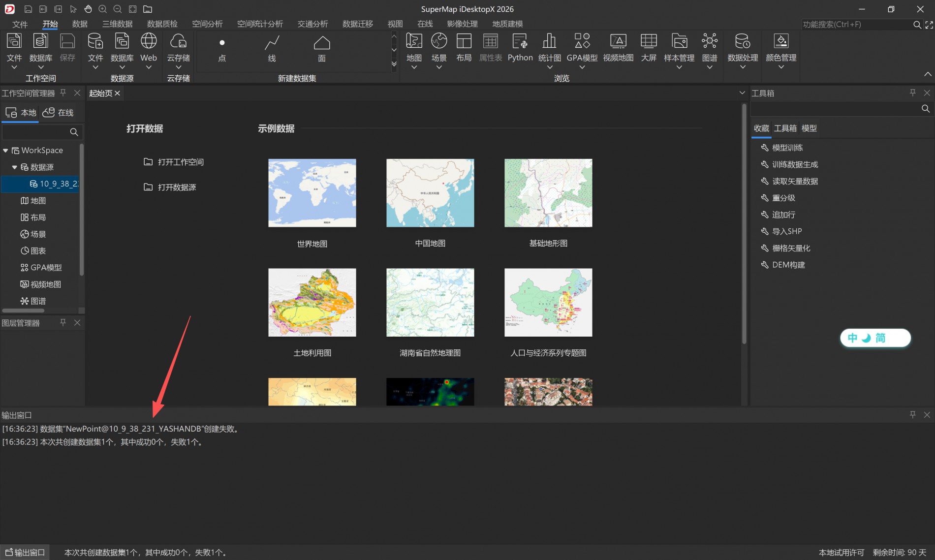The width and height of the screenshot is (935, 560).
Task: Collapse the 数据源 tree node
Action: point(15,167)
